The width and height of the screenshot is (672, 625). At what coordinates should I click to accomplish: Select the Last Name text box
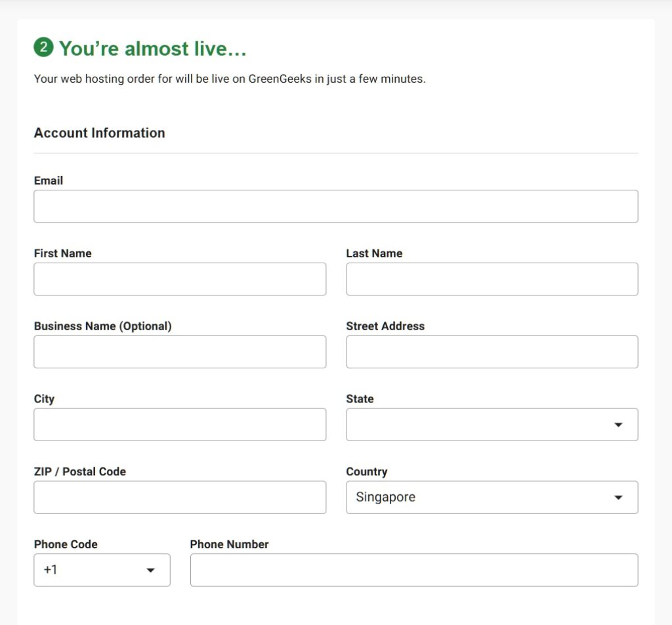pyautogui.click(x=492, y=279)
